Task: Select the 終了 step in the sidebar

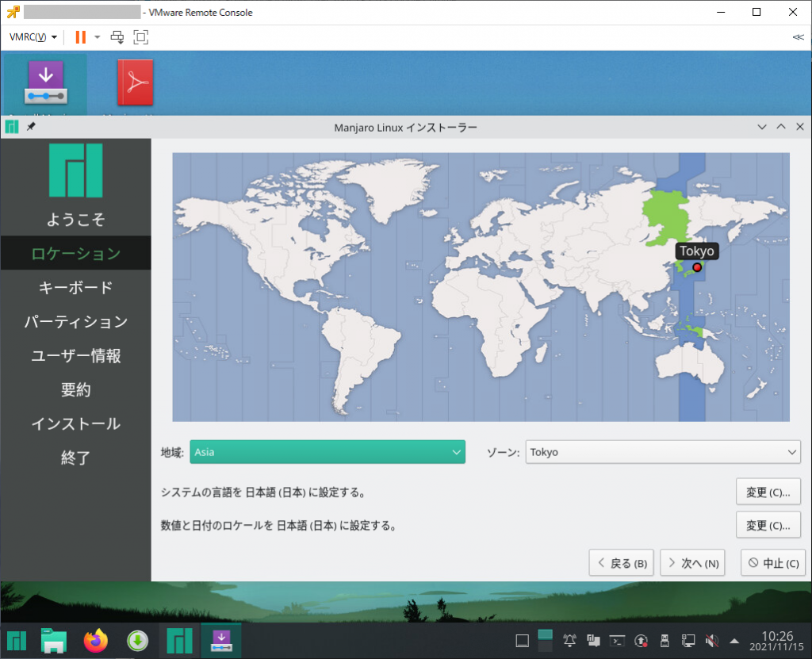Action: pyautogui.click(x=75, y=458)
